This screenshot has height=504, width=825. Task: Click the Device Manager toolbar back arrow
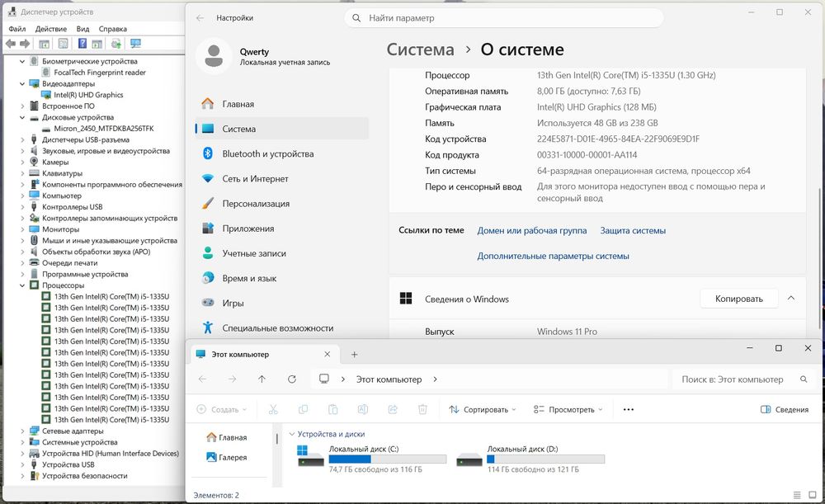tap(11, 44)
